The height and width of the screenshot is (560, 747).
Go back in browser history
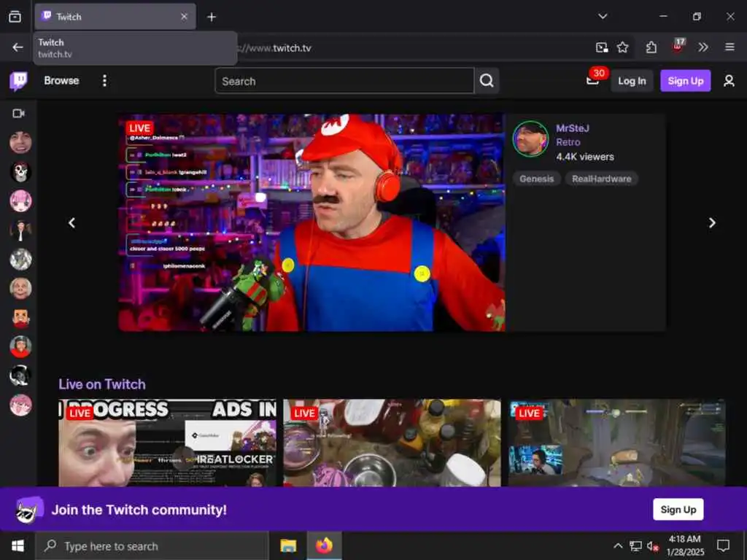point(18,47)
